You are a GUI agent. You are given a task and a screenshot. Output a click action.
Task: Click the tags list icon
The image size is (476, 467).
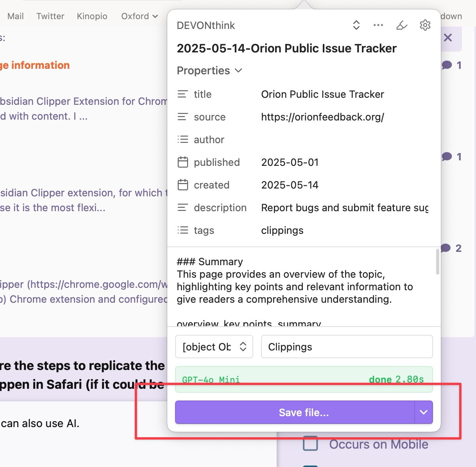pos(183,230)
